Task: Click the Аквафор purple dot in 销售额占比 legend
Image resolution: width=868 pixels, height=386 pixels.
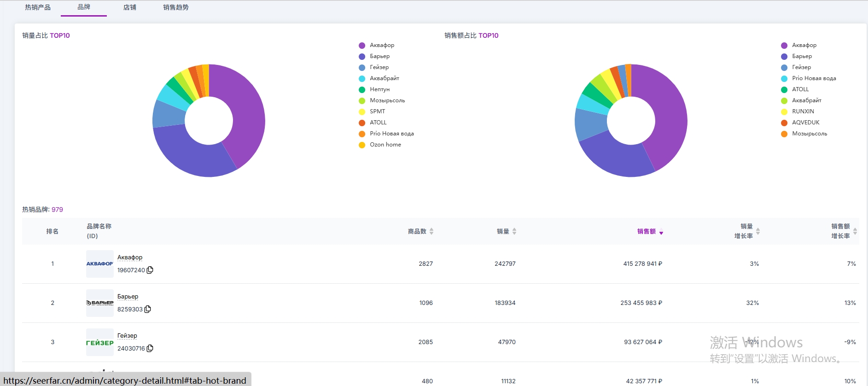Action: click(x=784, y=45)
